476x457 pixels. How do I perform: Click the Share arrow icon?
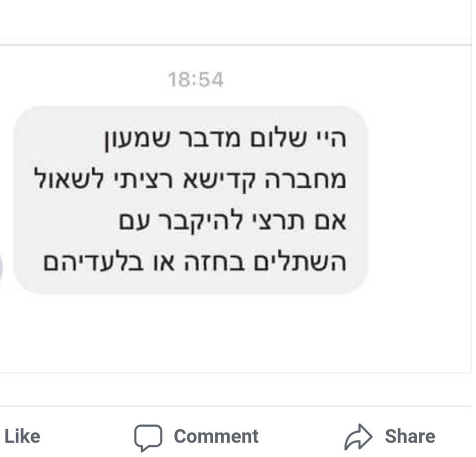(x=358, y=437)
